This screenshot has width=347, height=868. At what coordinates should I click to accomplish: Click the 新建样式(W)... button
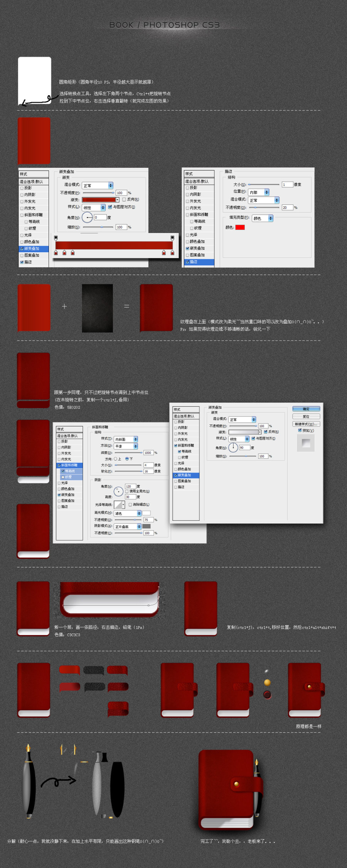point(306,424)
